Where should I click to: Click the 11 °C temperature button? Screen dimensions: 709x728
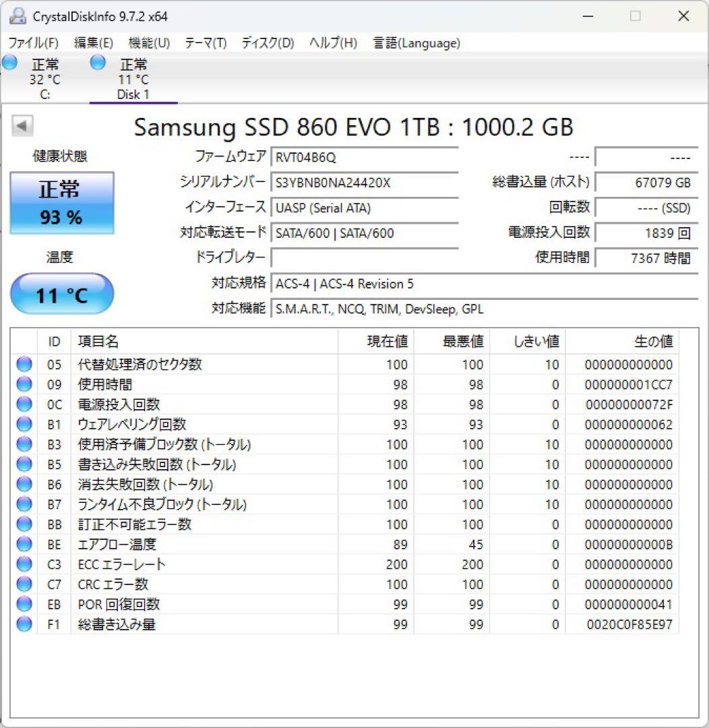(61, 293)
